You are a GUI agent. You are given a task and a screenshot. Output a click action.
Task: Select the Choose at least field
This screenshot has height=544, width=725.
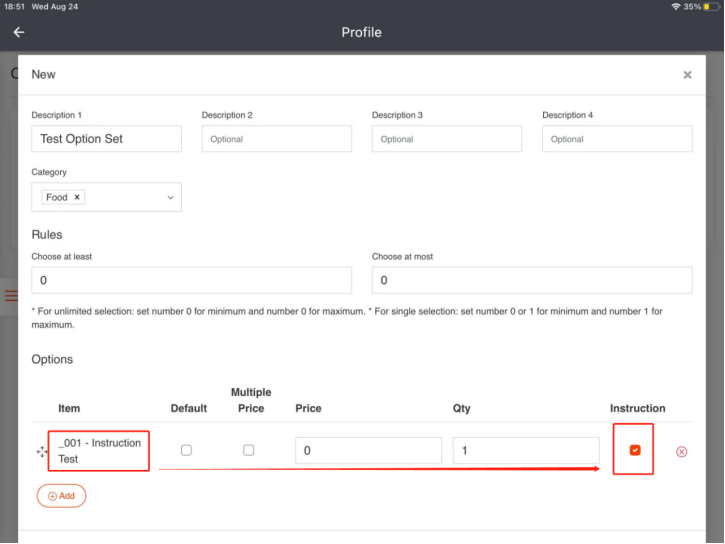191,281
